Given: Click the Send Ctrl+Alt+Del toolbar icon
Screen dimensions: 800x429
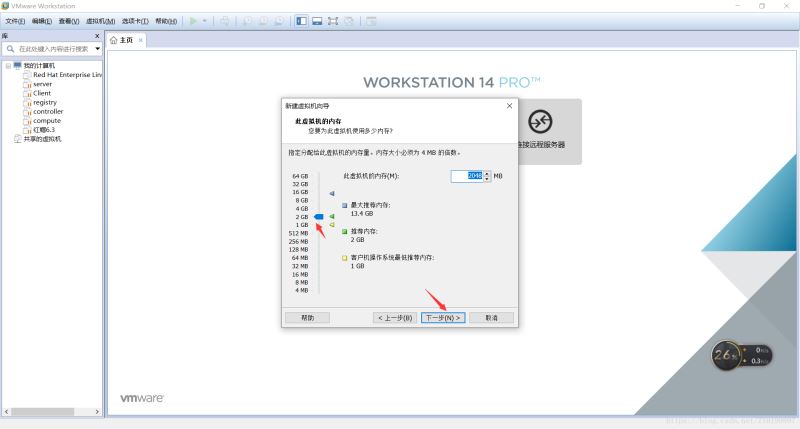Looking at the screenshot, I should tap(224, 21).
